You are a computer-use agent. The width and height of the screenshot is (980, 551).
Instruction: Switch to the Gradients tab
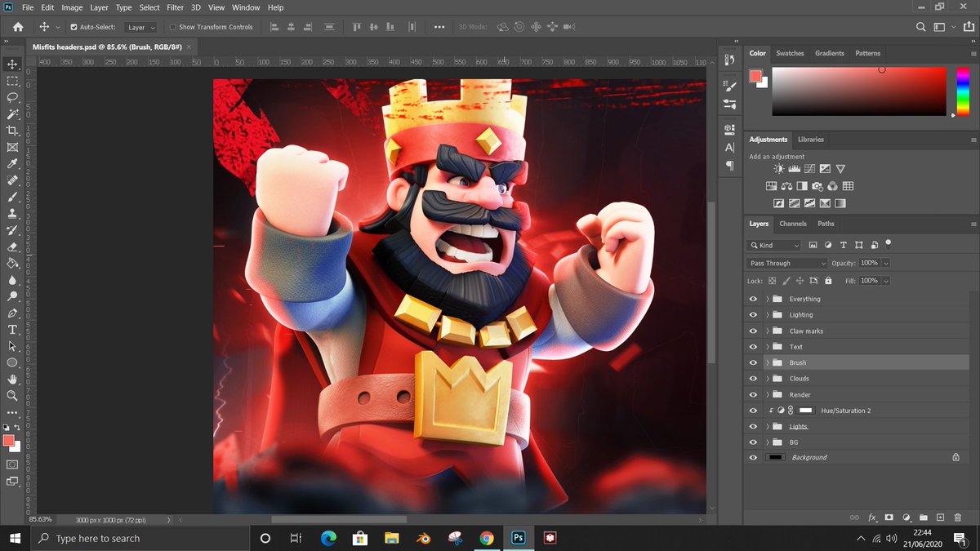(830, 53)
